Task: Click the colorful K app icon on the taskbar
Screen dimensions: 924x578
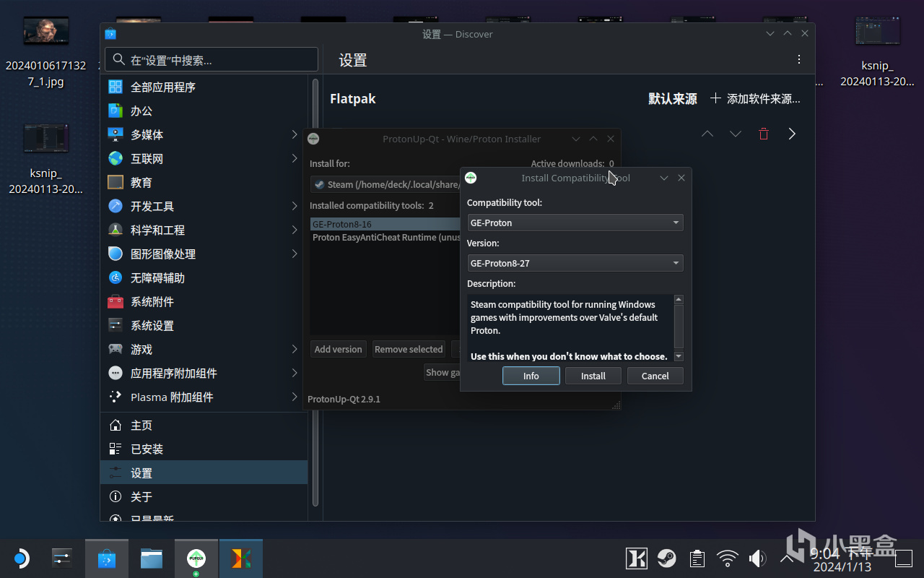Action: (241, 558)
